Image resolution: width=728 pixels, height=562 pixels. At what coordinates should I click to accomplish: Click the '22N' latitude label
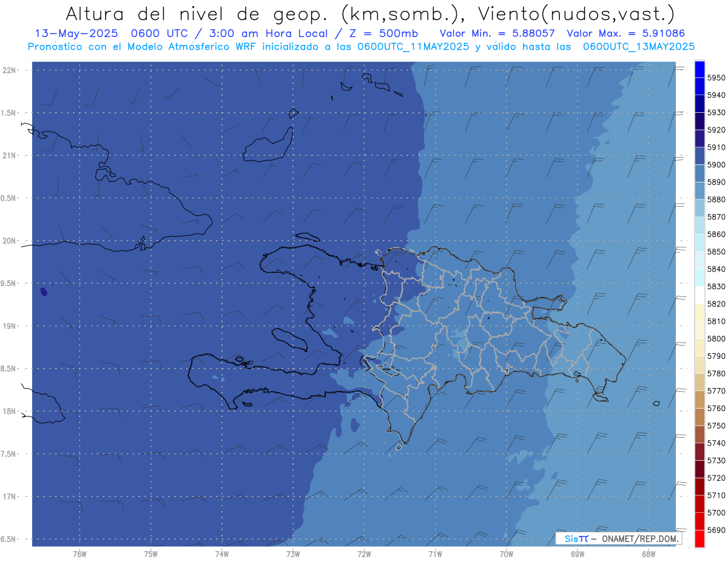point(9,70)
